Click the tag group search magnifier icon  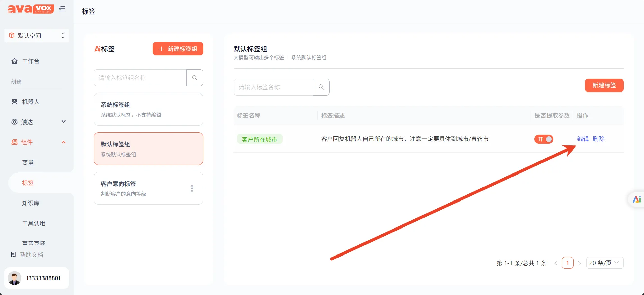[x=195, y=78]
